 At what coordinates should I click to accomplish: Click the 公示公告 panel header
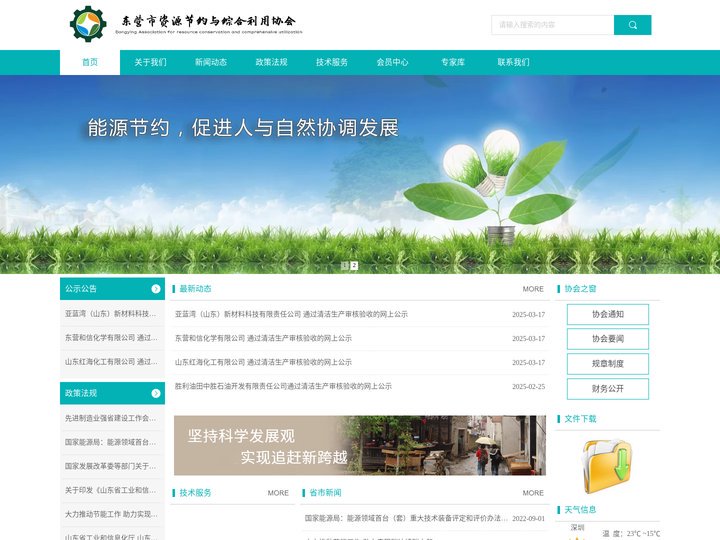click(112, 289)
